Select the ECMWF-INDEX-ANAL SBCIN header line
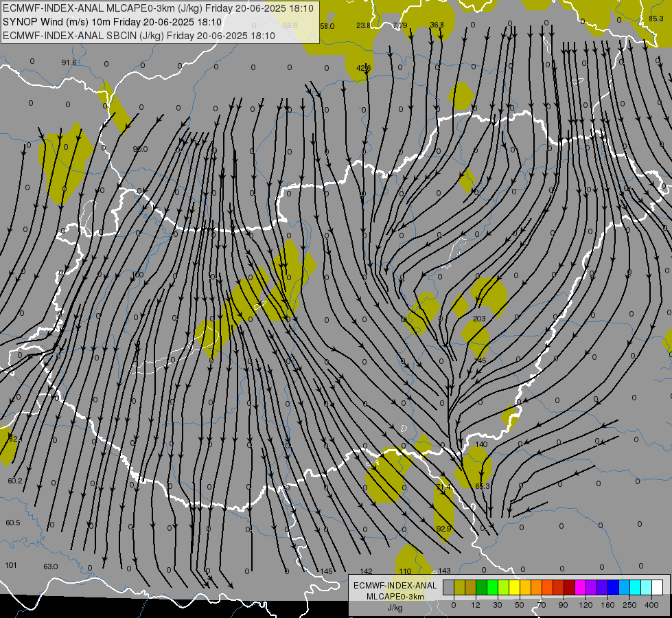 (x=139, y=36)
